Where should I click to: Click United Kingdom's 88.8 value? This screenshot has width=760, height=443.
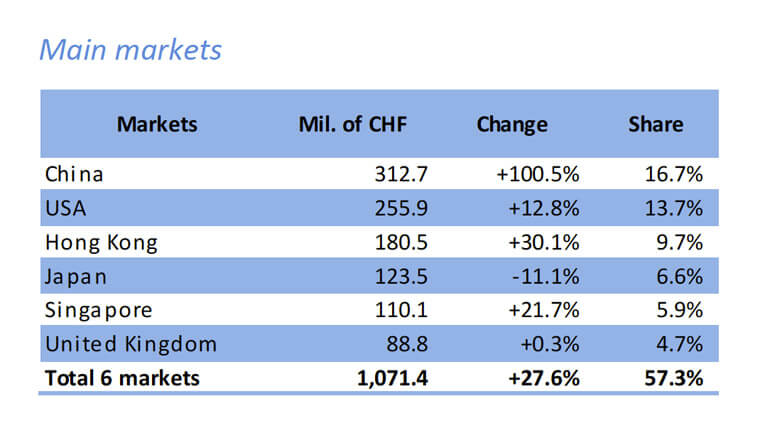click(407, 345)
